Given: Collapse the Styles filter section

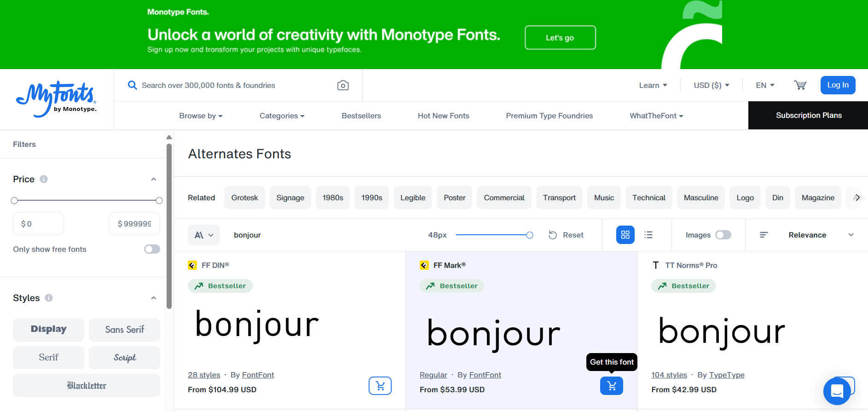Looking at the screenshot, I should pyautogui.click(x=154, y=298).
